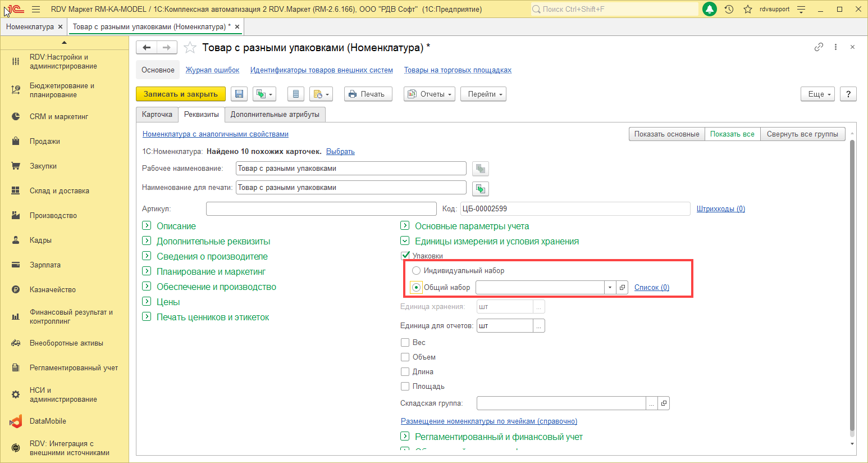Switch to the Карточка tab
Screen dimensions: 868x463
pos(157,115)
